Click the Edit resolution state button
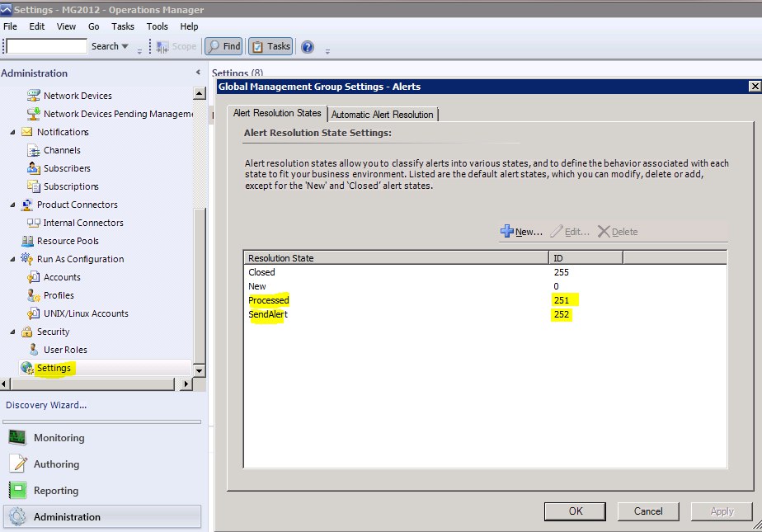 [570, 232]
